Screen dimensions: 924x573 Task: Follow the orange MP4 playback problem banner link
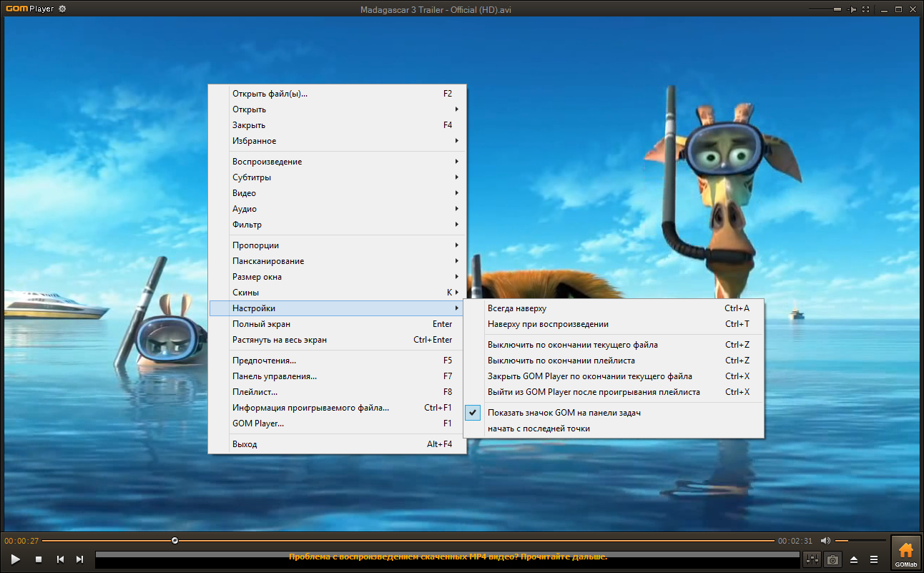[x=448, y=557]
